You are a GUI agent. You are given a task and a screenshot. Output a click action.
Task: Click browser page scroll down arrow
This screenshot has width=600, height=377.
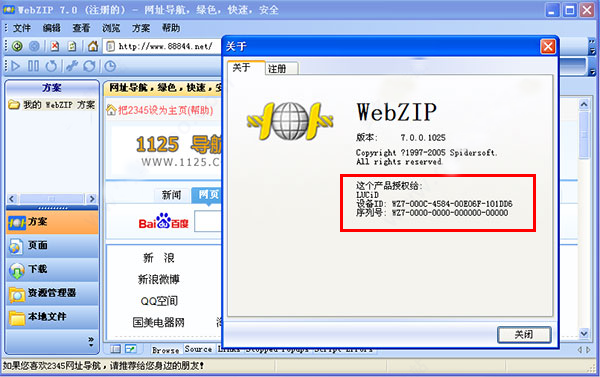584,334
